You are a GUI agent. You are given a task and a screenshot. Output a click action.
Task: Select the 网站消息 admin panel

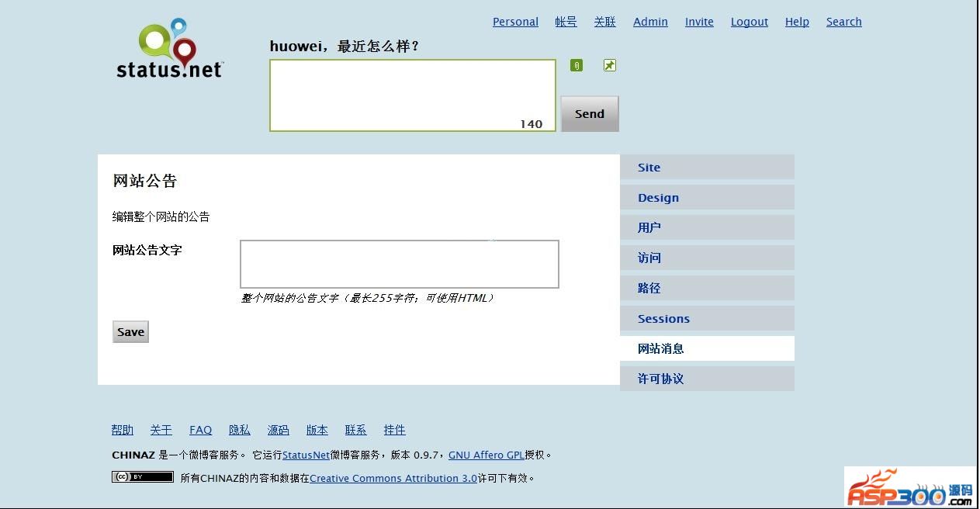tap(707, 348)
